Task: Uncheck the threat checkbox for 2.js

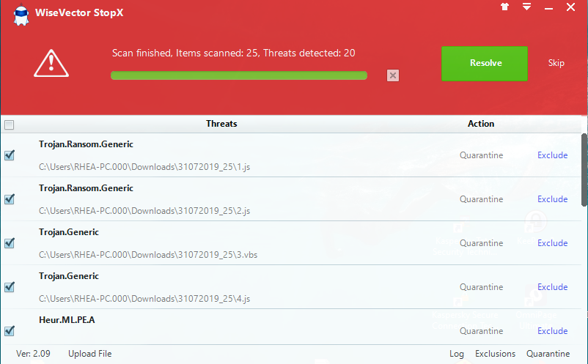Action: [10, 199]
